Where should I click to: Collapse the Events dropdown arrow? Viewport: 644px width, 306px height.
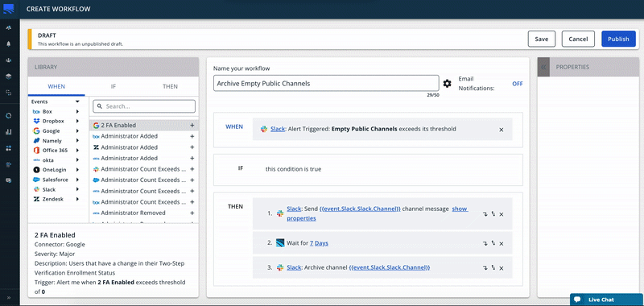point(77,101)
